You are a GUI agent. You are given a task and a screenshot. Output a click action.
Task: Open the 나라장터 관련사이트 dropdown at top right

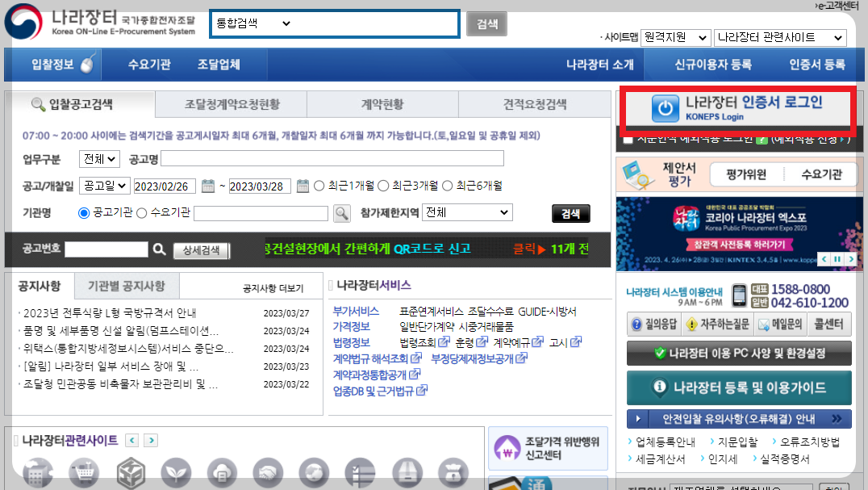click(x=780, y=38)
